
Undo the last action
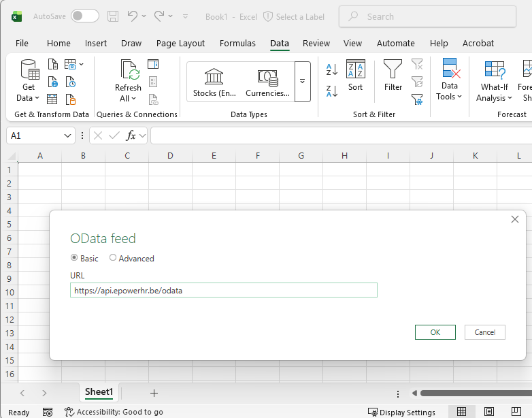pyautogui.click(x=133, y=16)
